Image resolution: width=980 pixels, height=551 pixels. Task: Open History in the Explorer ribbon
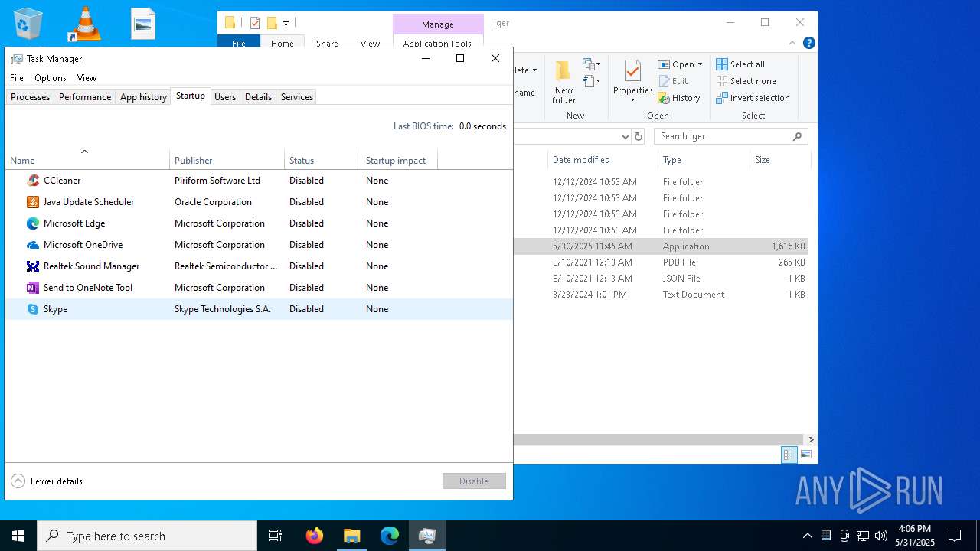(x=679, y=98)
